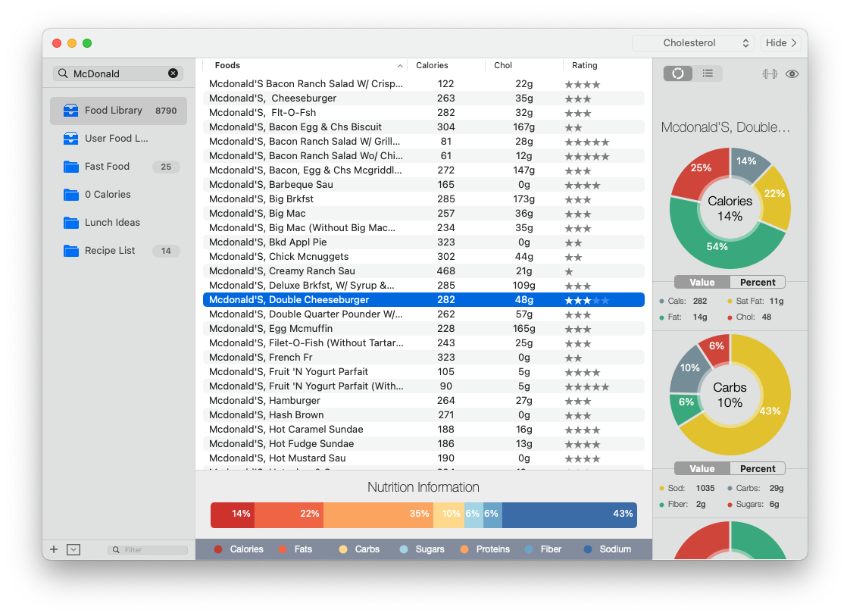Open sidebar action dropdown menu
The height and width of the screenshot is (616, 850).
pyautogui.click(x=73, y=549)
